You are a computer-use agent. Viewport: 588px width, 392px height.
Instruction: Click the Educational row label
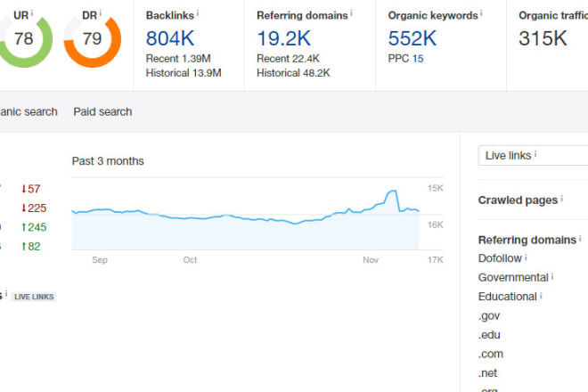[x=508, y=297]
